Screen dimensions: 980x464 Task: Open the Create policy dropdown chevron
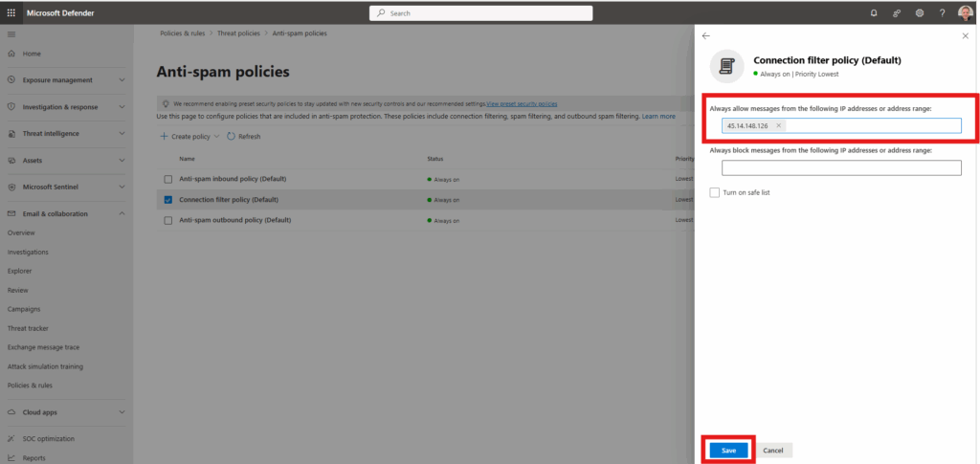pos(216,136)
